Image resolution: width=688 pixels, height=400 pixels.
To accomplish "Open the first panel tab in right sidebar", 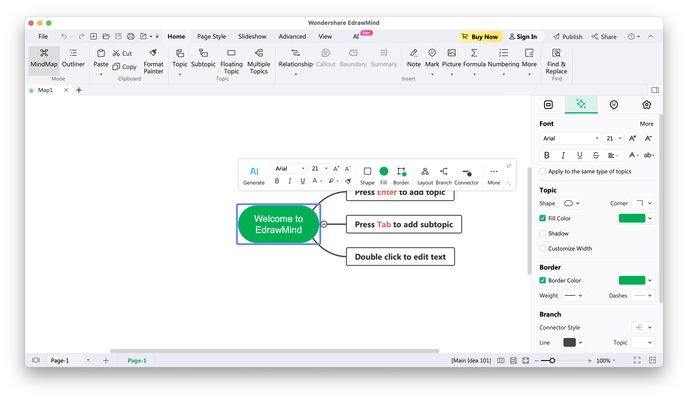I will (548, 104).
